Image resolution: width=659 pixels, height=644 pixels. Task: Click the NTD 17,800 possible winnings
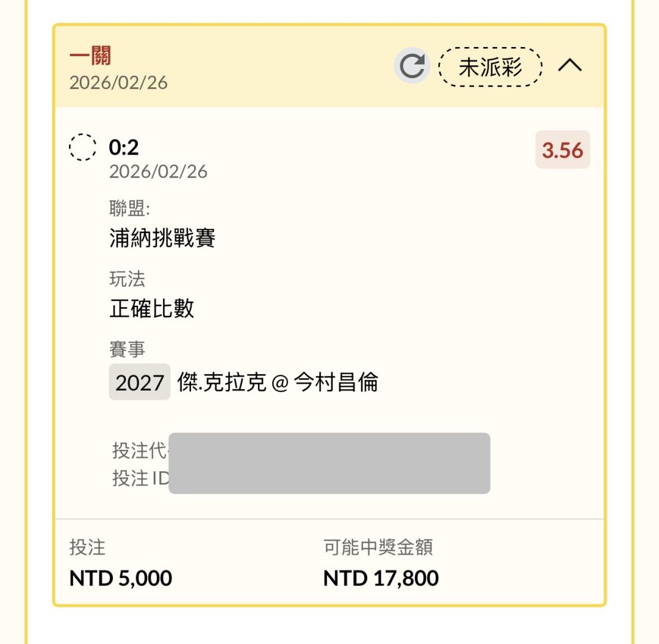pyautogui.click(x=381, y=577)
